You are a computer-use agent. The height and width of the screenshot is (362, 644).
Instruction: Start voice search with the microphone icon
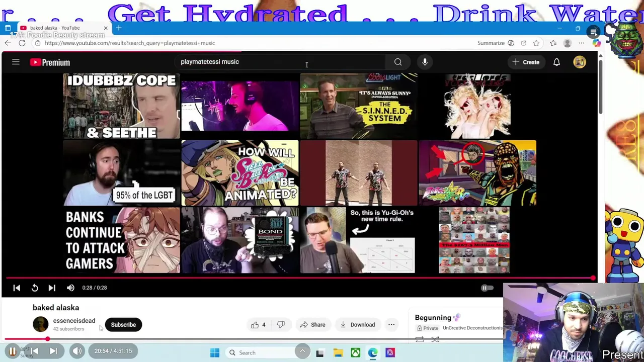425,62
